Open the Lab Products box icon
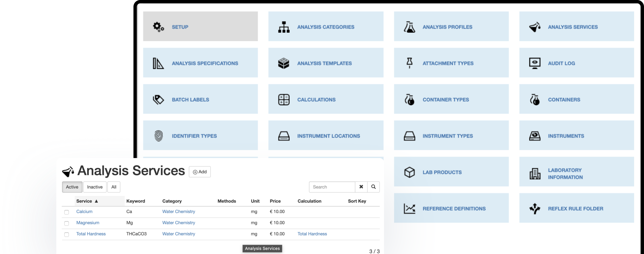Viewport: 644px width, 254px height. [x=409, y=172]
